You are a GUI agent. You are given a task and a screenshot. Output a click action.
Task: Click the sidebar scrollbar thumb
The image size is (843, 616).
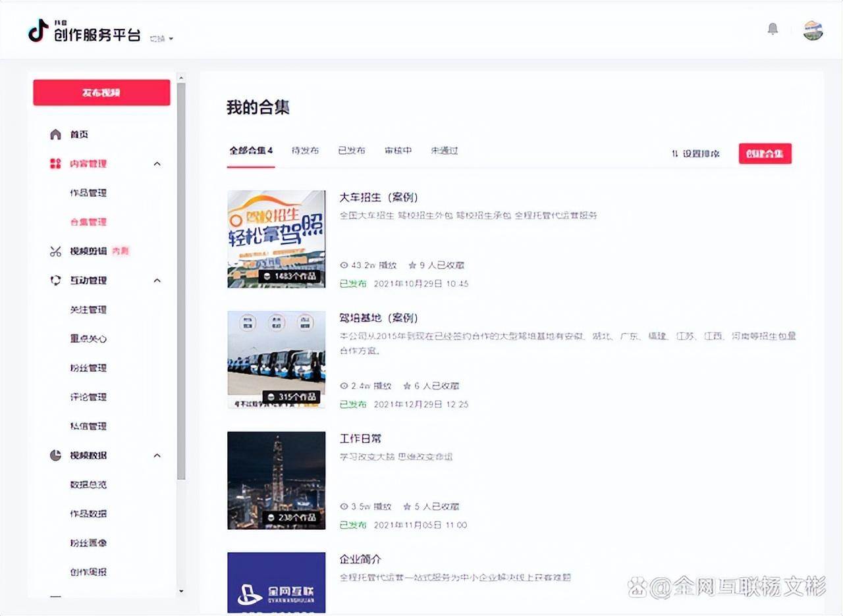click(x=182, y=281)
